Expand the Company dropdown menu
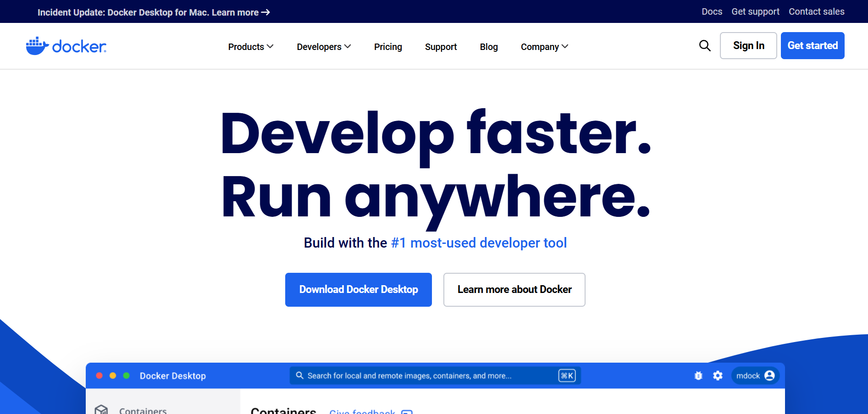Image resolution: width=868 pixels, height=414 pixels. pos(544,47)
